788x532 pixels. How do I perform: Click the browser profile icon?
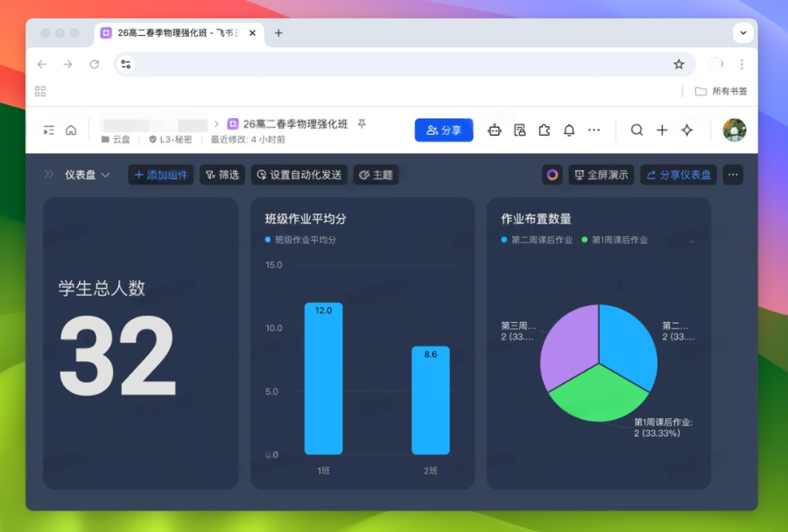(715, 64)
